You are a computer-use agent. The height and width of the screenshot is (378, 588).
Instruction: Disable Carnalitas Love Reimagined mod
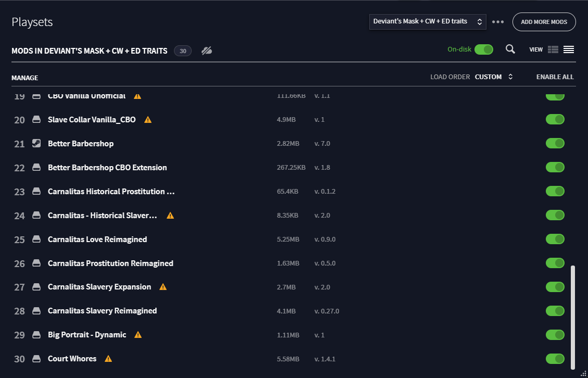click(x=555, y=239)
